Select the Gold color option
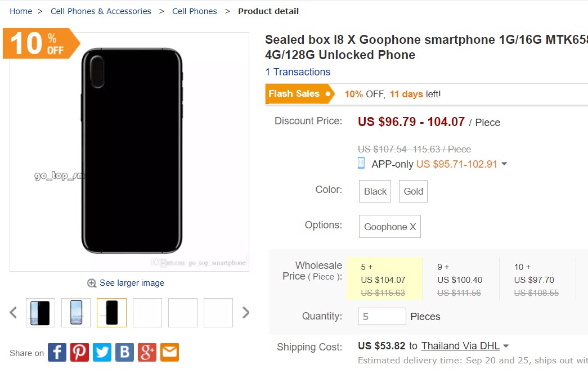Image resolution: width=588 pixels, height=378 pixels. [413, 191]
